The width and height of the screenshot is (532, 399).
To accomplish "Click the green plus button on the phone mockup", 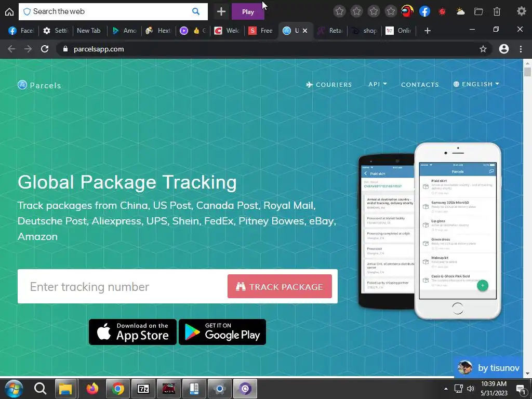I will (483, 285).
